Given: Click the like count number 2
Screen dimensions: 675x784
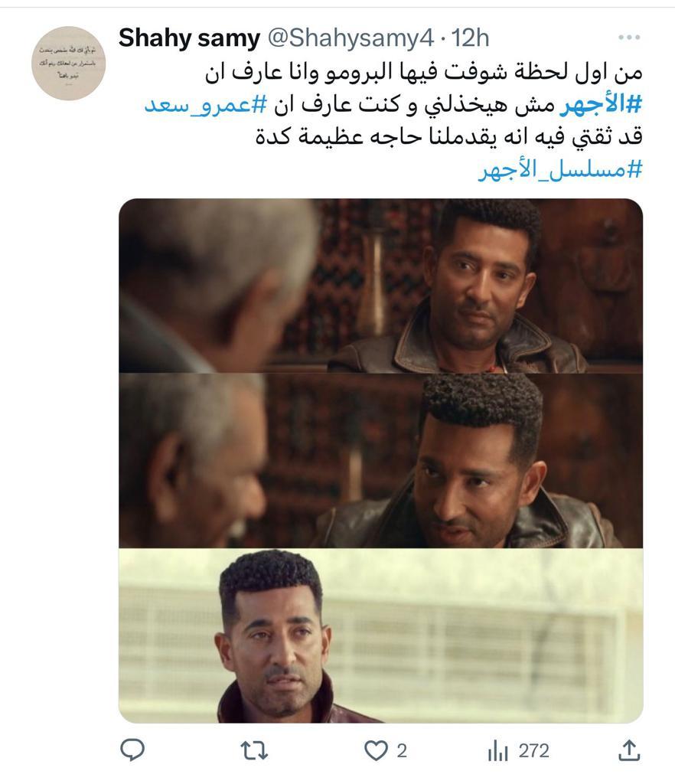Looking at the screenshot, I should pos(402,751).
